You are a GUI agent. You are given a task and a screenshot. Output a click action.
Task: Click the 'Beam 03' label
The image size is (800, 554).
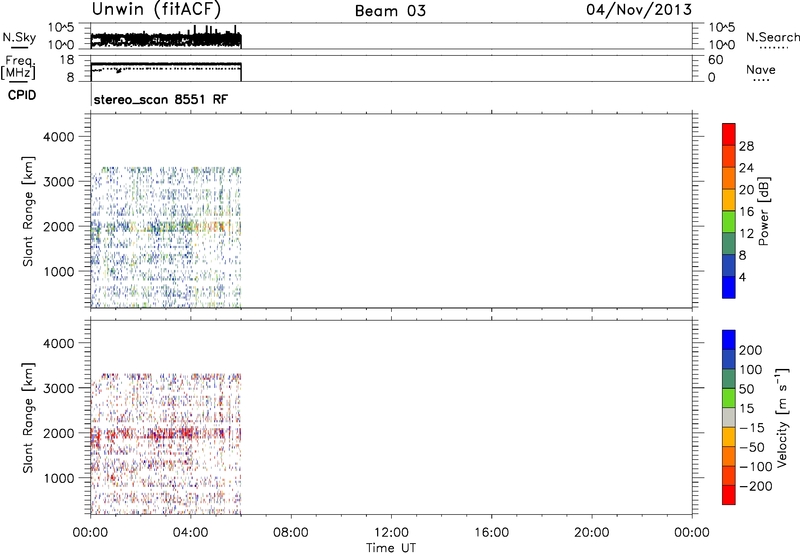[390, 11]
